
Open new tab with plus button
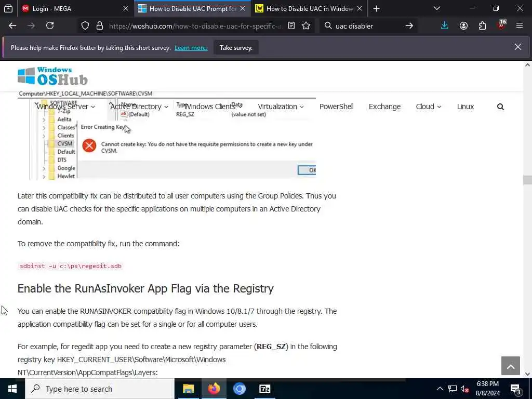pyautogui.click(x=376, y=9)
